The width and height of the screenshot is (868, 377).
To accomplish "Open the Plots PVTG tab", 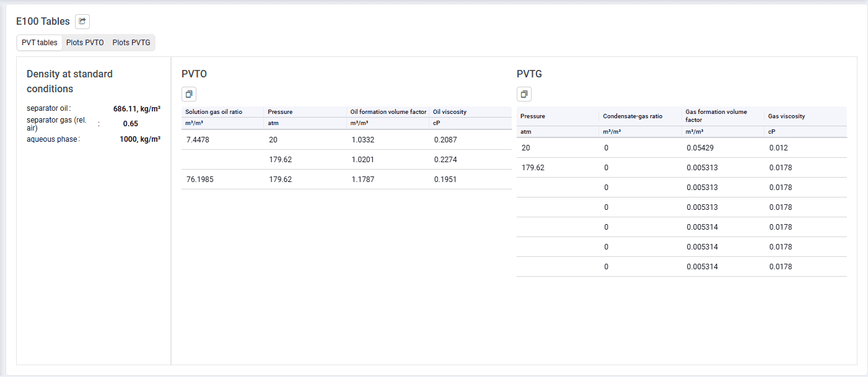I will (x=131, y=43).
